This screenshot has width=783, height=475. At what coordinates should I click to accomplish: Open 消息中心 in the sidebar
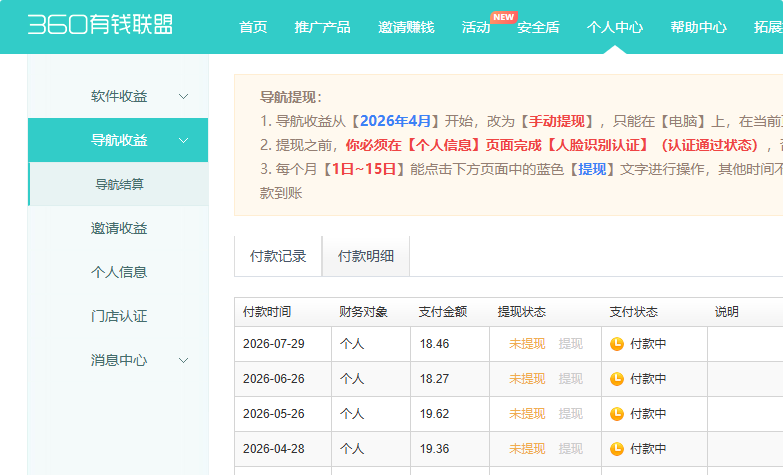click(x=119, y=360)
